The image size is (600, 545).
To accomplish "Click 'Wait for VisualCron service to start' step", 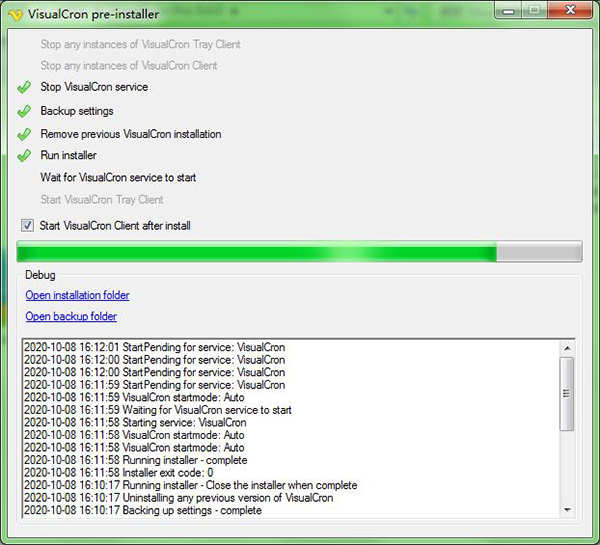I will coord(118,177).
